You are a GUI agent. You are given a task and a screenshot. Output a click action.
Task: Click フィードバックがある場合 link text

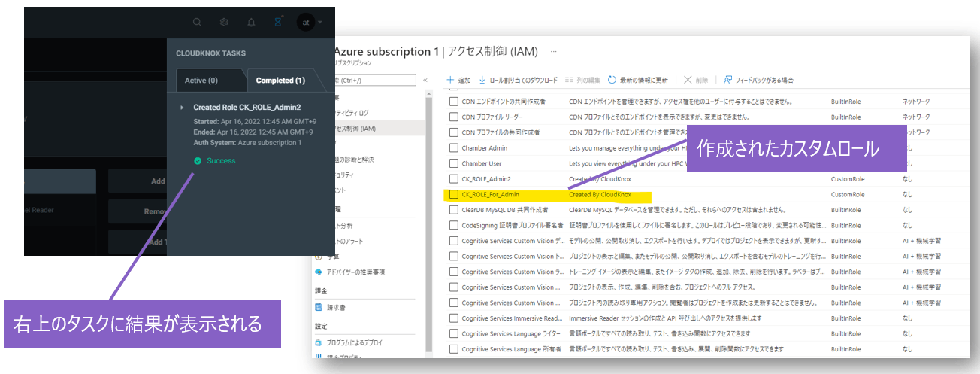point(764,80)
